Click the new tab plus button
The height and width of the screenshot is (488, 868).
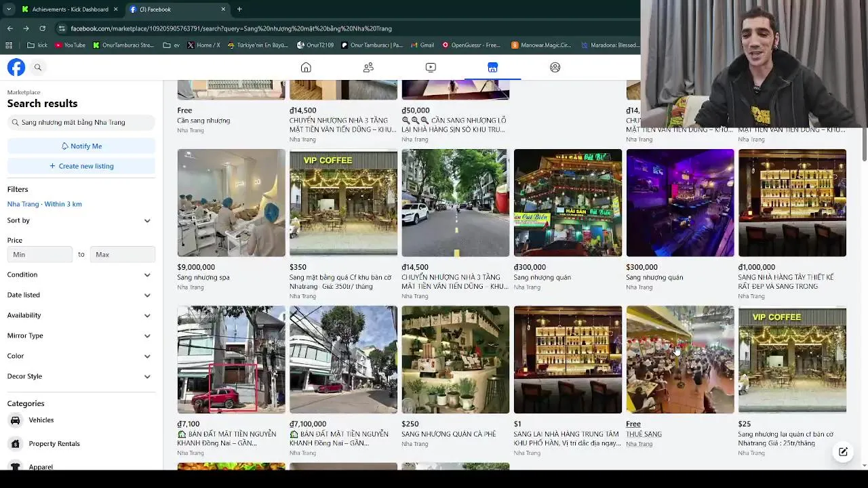[x=239, y=9]
